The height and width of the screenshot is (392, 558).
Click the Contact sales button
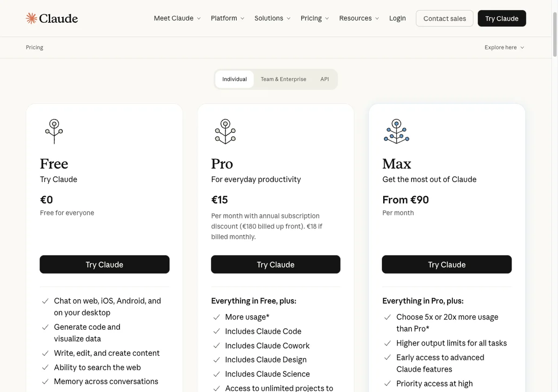[445, 19]
